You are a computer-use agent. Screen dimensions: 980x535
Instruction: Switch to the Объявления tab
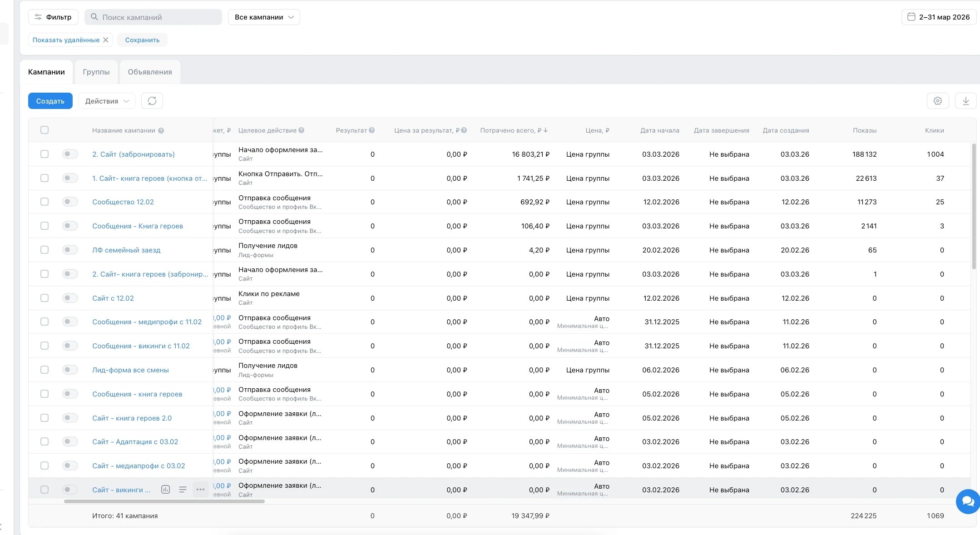pos(150,72)
